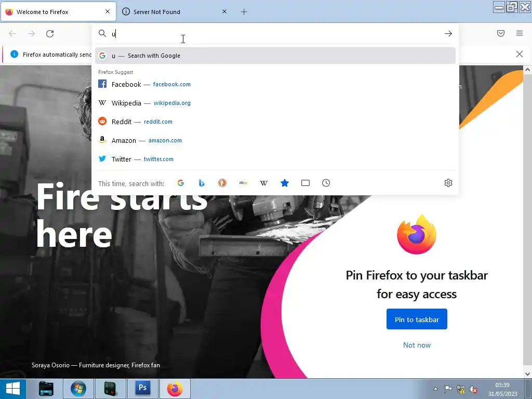532x399 pixels.
Task: Open the calculator taskbar icon
Action: [111, 389]
